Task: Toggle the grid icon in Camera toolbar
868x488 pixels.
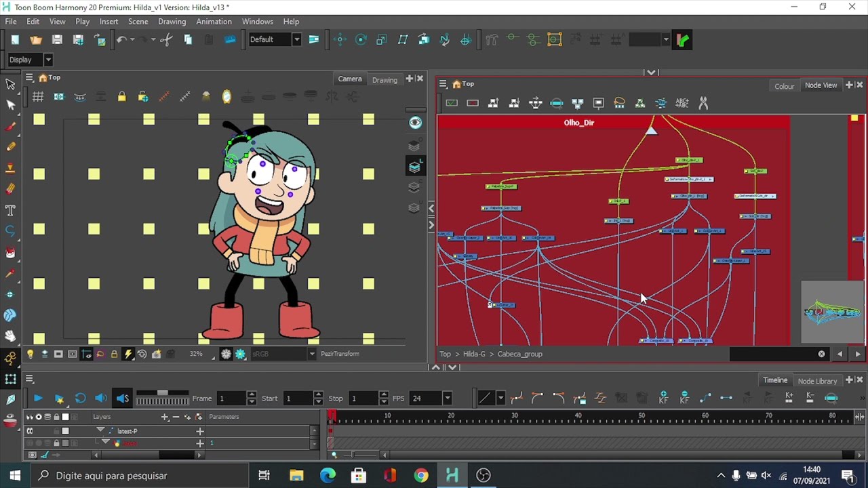Action: [38, 97]
